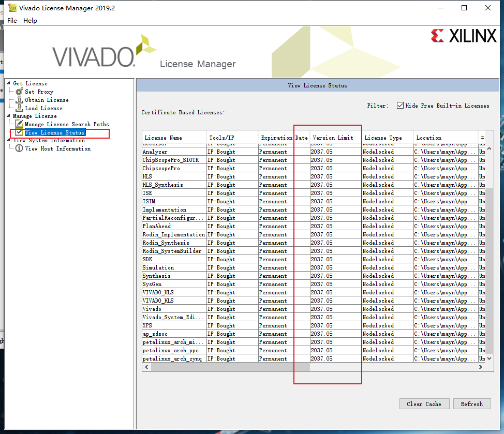The image size is (504, 434).
Task: Select Load License tree item
Action: (x=43, y=108)
